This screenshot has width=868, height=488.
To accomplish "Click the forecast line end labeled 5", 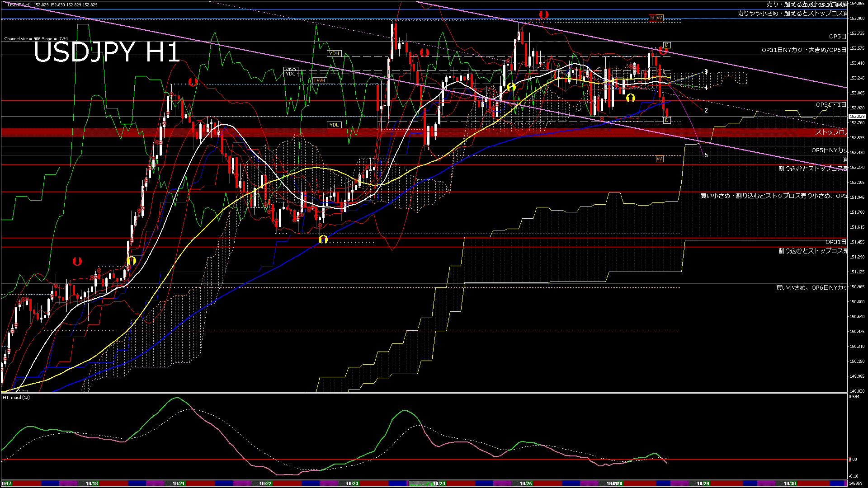I will pyautogui.click(x=706, y=155).
